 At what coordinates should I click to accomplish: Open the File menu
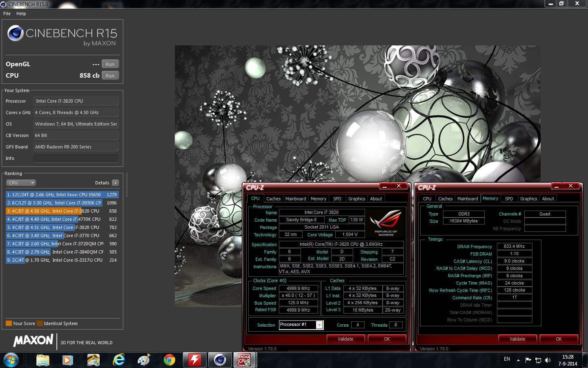tap(7, 13)
